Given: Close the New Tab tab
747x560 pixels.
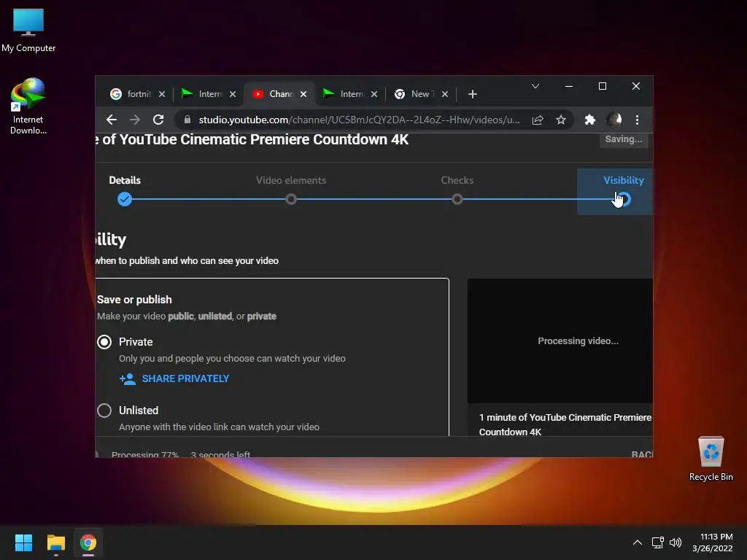Looking at the screenshot, I should point(445,94).
